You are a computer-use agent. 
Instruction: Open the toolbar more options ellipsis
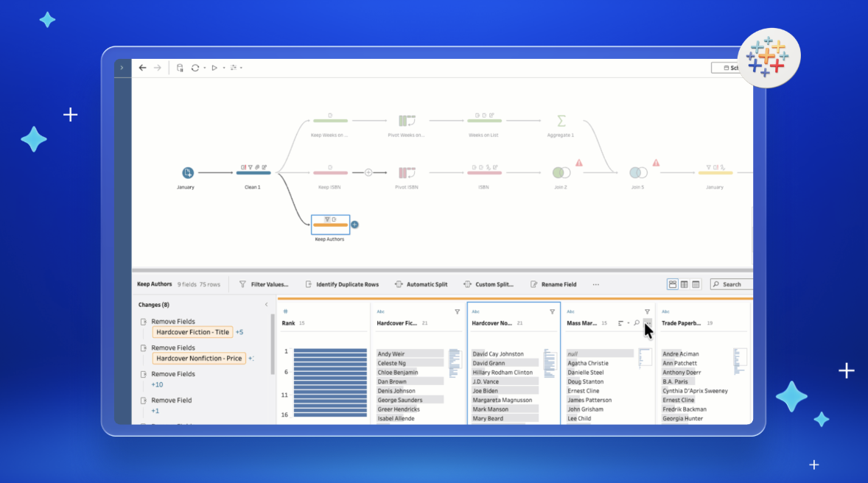click(x=595, y=284)
